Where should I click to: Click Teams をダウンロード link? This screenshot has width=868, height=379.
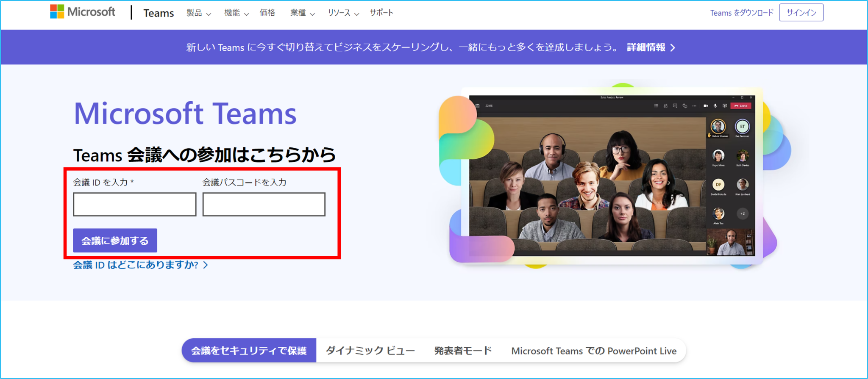coord(742,13)
